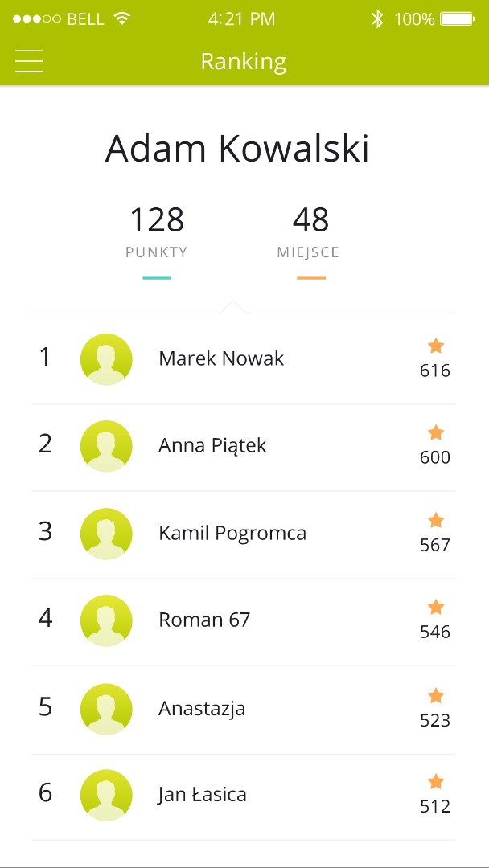Tap the star above 546 points
This screenshot has width=489, height=868.
(x=435, y=608)
